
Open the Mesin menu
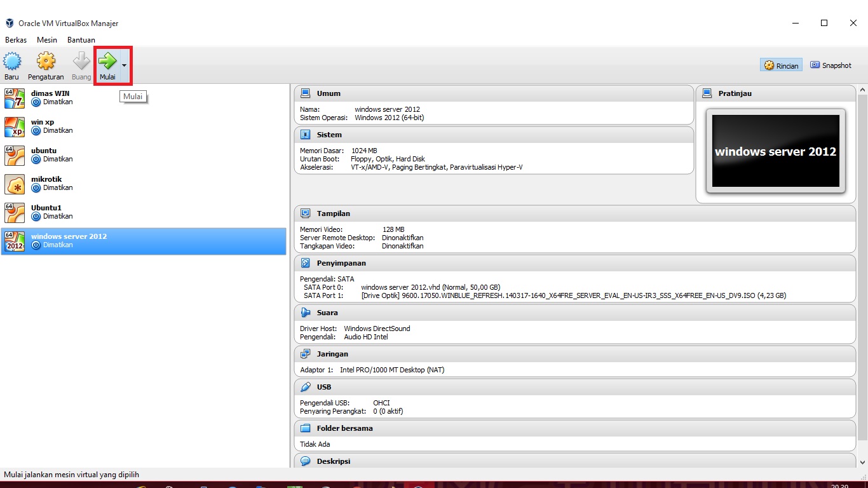click(47, 40)
